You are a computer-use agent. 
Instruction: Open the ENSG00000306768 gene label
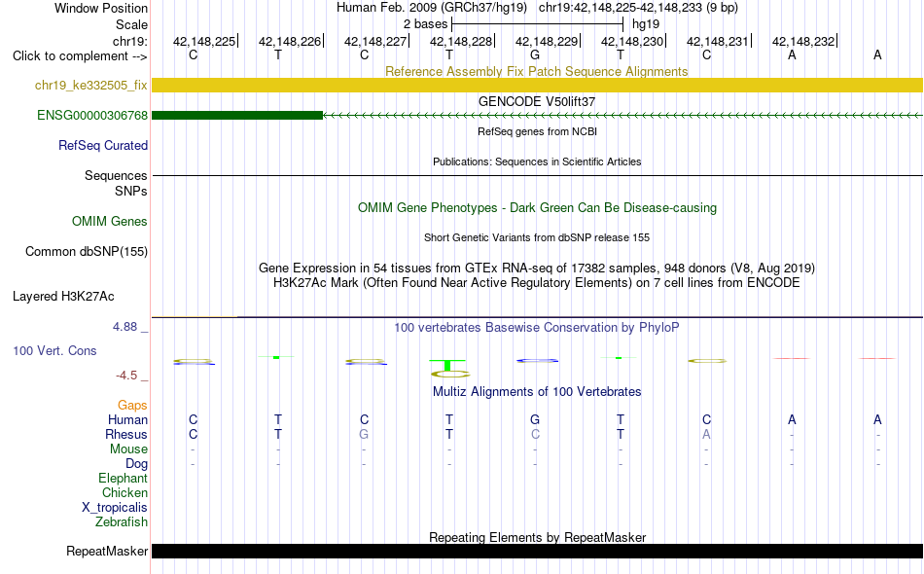pos(92,116)
